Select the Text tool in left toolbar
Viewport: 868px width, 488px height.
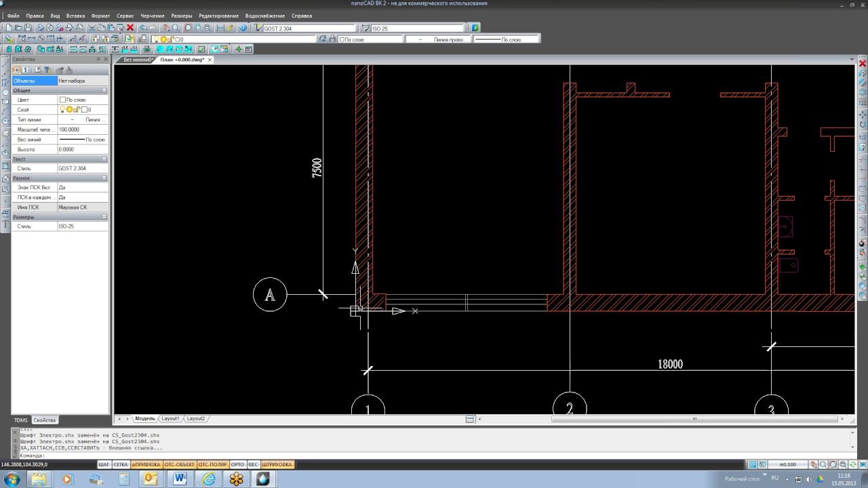pos(5,224)
